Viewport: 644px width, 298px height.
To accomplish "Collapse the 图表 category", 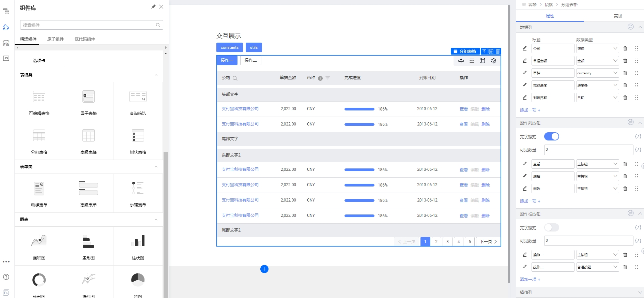I will click(x=156, y=220).
